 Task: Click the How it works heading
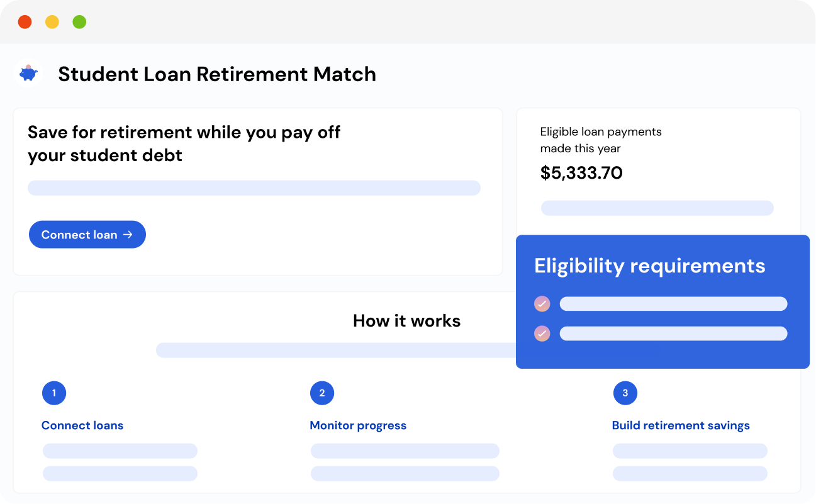406,321
